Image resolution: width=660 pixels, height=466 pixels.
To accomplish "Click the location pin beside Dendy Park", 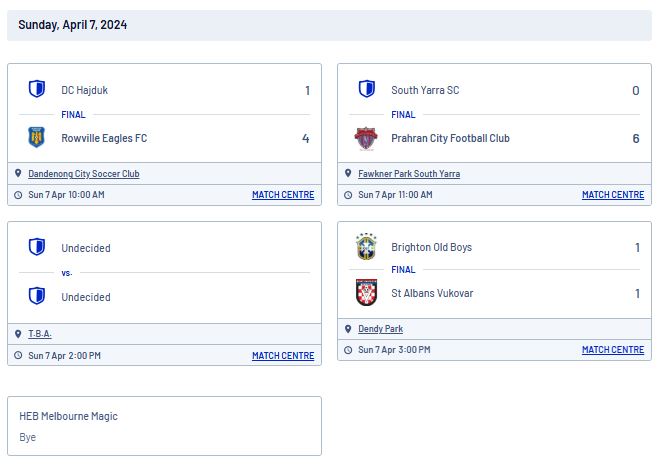I will (348, 329).
